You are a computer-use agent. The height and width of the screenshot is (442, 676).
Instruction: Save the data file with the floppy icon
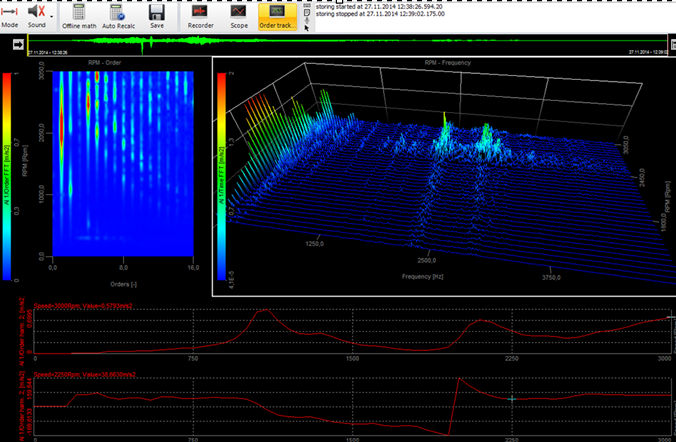tap(156, 13)
